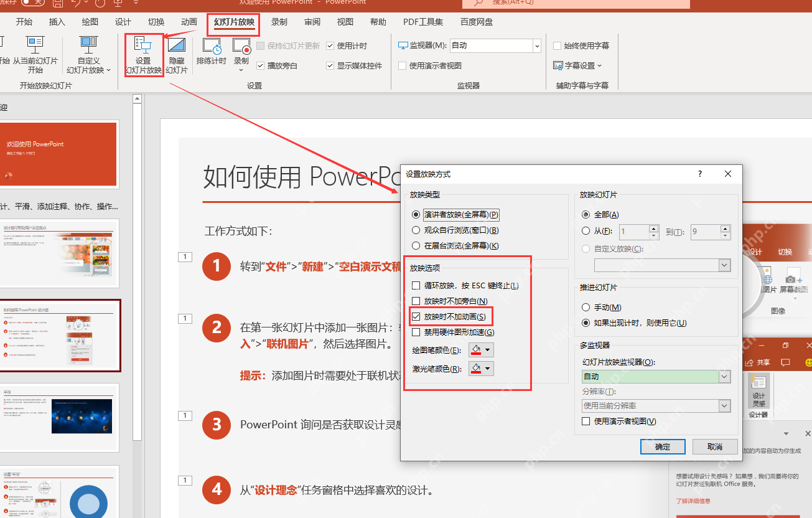Check 禁用硬件图形加速 option
This screenshot has height=518, width=812.
[x=416, y=332]
